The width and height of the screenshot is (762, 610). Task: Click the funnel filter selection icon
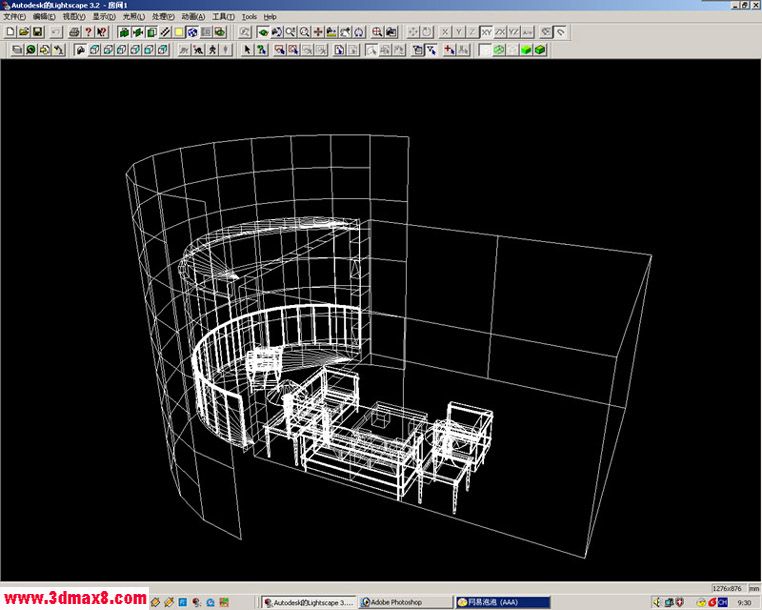point(431,50)
